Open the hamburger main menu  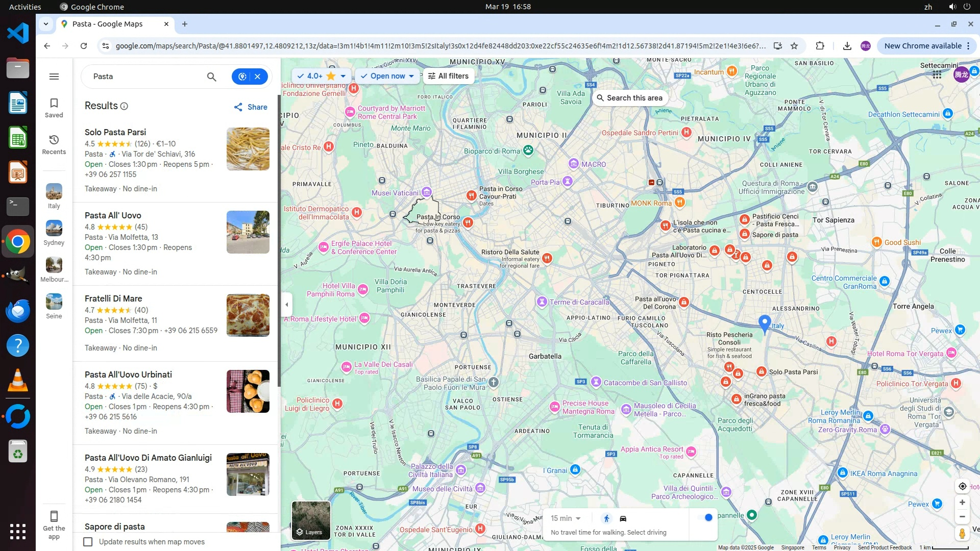(54, 77)
